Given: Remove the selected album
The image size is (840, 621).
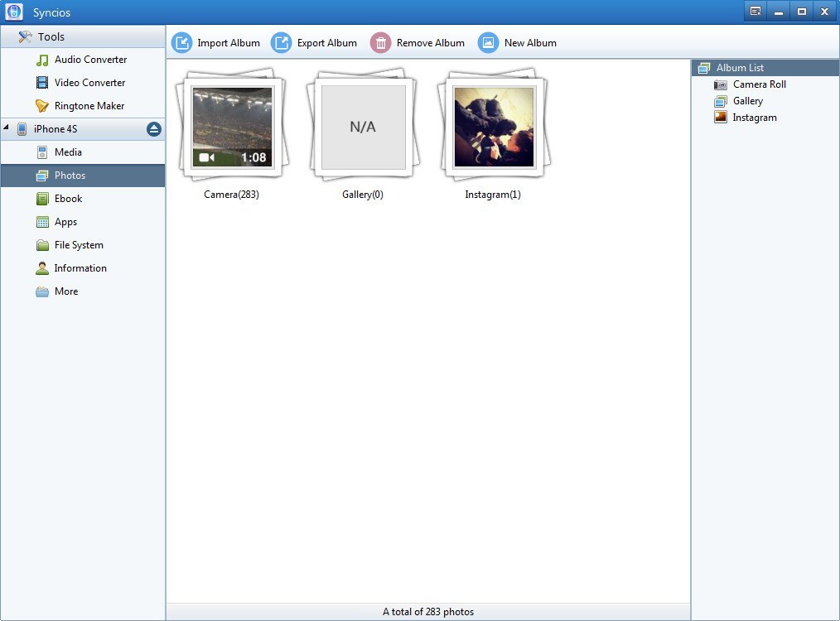Looking at the screenshot, I should 418,42.
